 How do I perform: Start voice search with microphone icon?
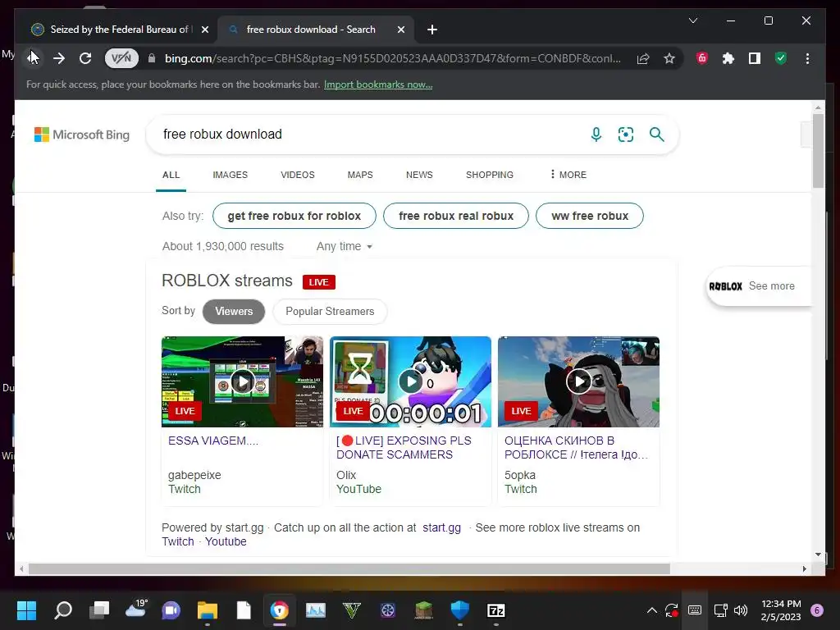[596, 135]
